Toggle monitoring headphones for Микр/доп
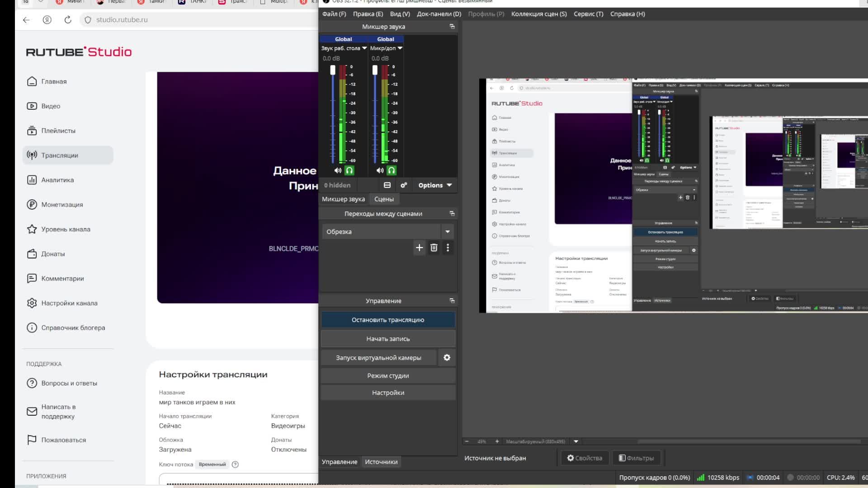Viewport: 868px width, 488px height. (392, 170)
